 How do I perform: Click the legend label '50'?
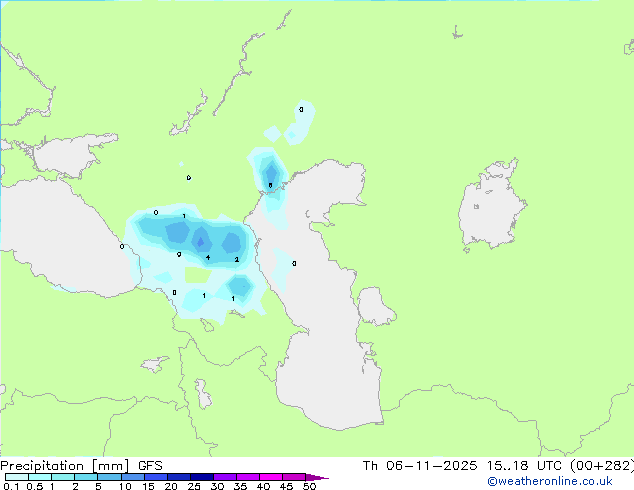coord(310,486)
